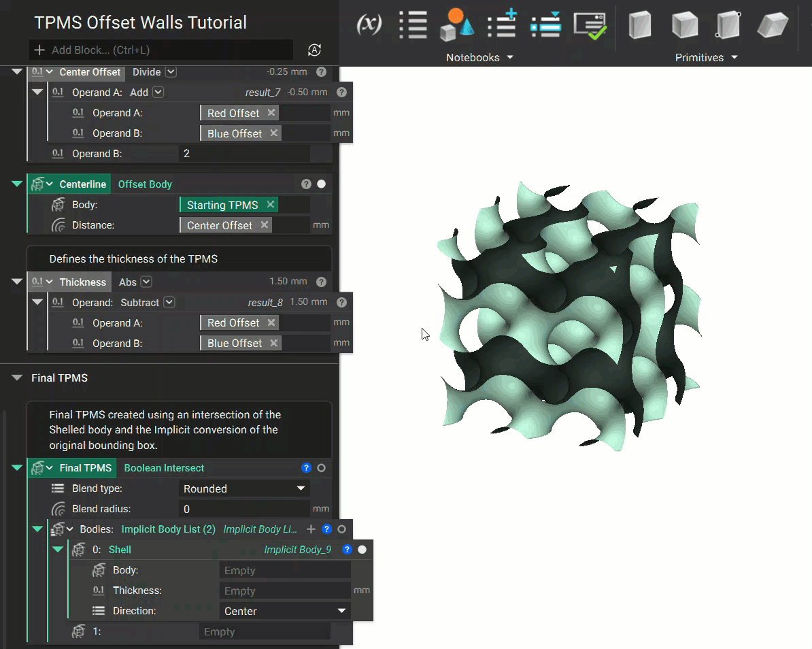Collapse the Operand Subtract row
The image size is (812, 649).
point(37,302)
